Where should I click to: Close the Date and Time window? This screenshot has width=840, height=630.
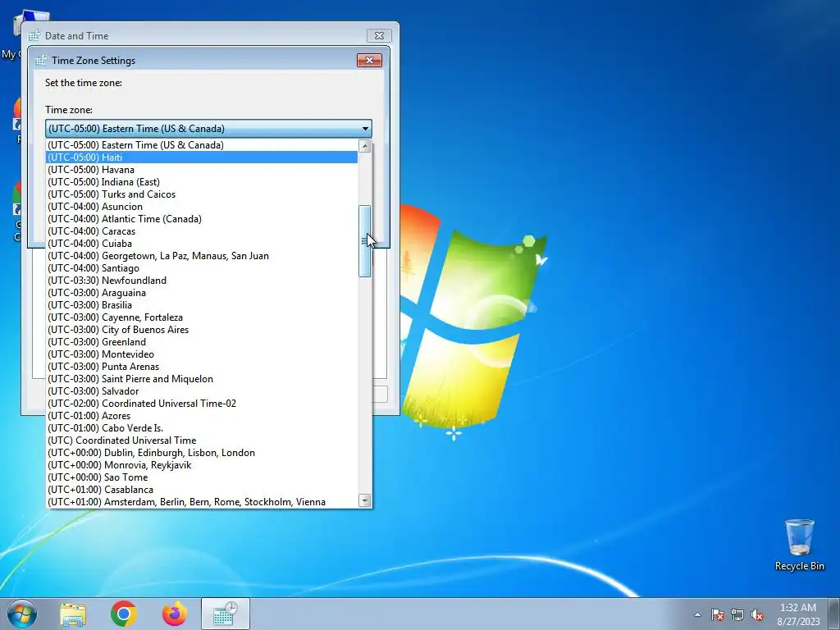379,35
